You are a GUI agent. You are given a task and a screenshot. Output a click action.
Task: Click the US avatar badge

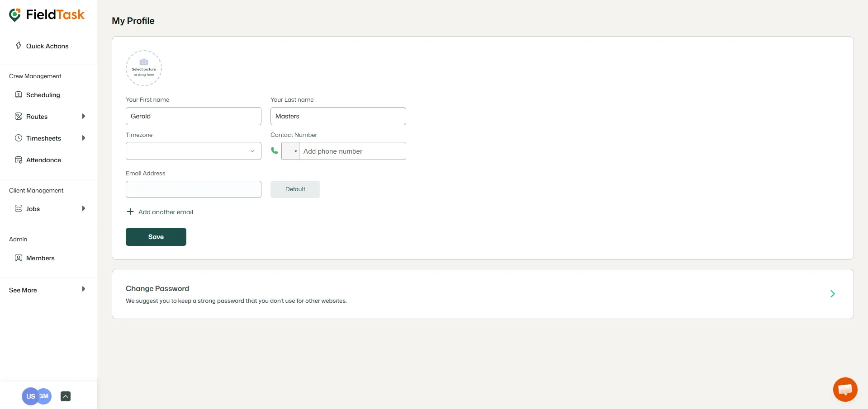(30, 396)
